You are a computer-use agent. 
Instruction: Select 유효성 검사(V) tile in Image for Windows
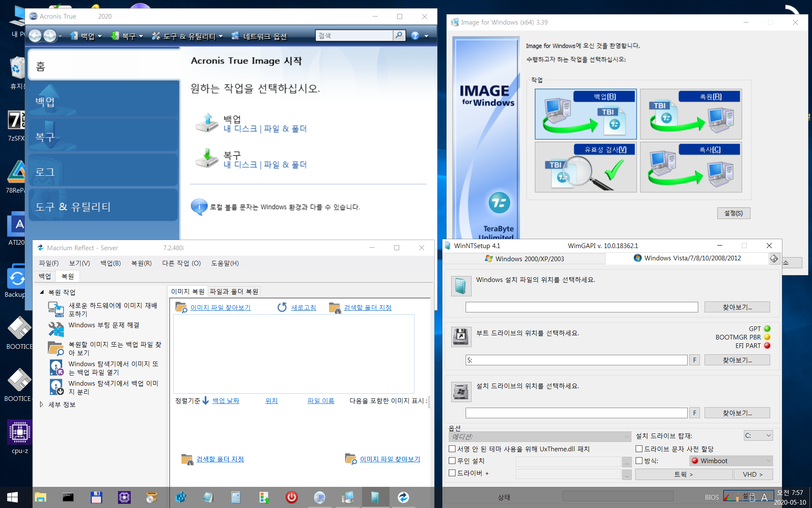[586, 167]
